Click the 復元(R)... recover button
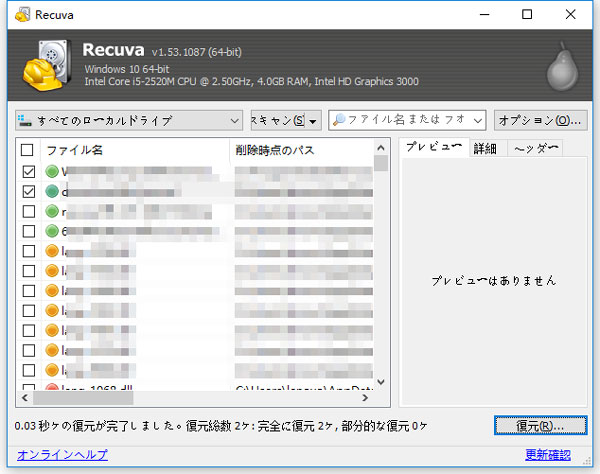Image resolution: width=600 pixels, height=474 pixels. [x=540, y=425]
